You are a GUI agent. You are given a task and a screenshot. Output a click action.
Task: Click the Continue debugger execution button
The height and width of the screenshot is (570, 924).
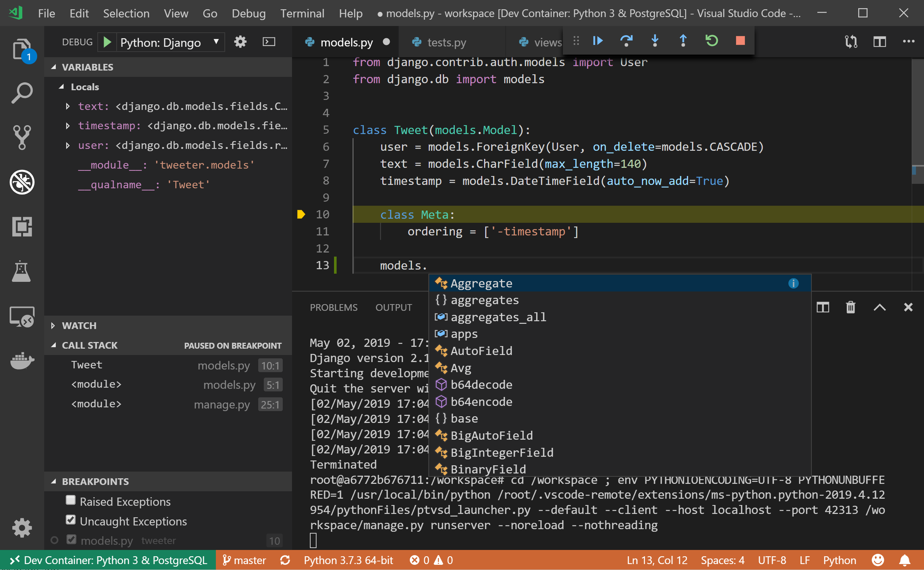point(597,42)
